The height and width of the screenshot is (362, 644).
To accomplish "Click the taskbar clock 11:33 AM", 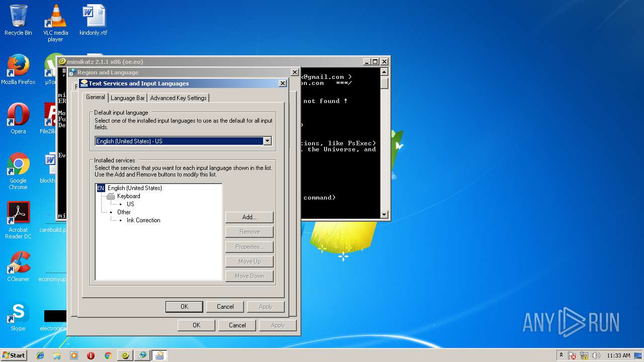I will point(618,355).
